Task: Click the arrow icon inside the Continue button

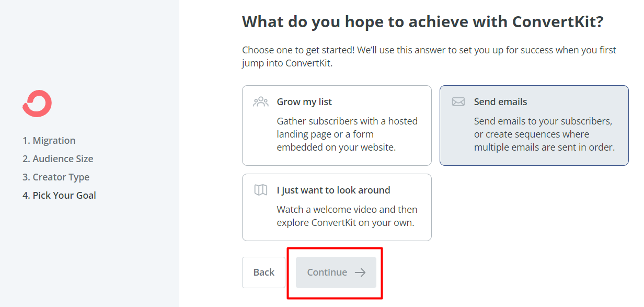Action: [x=360, y=272]
